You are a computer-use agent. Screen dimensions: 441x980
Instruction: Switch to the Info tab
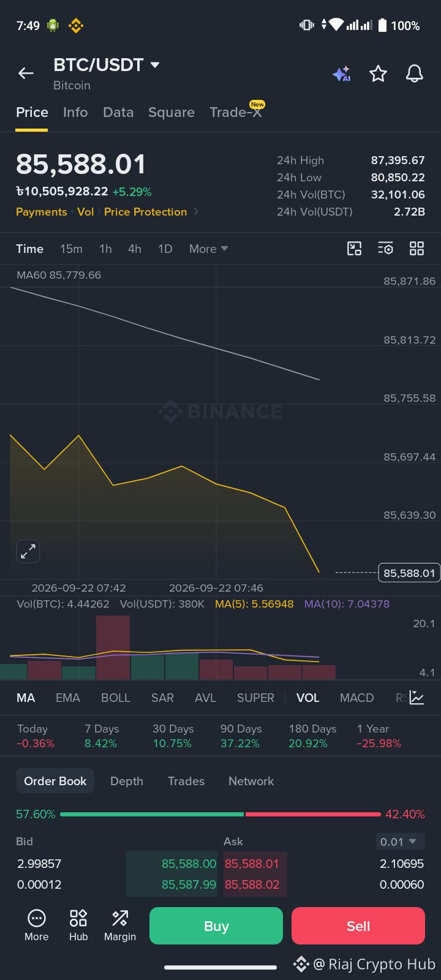[75, 112]
